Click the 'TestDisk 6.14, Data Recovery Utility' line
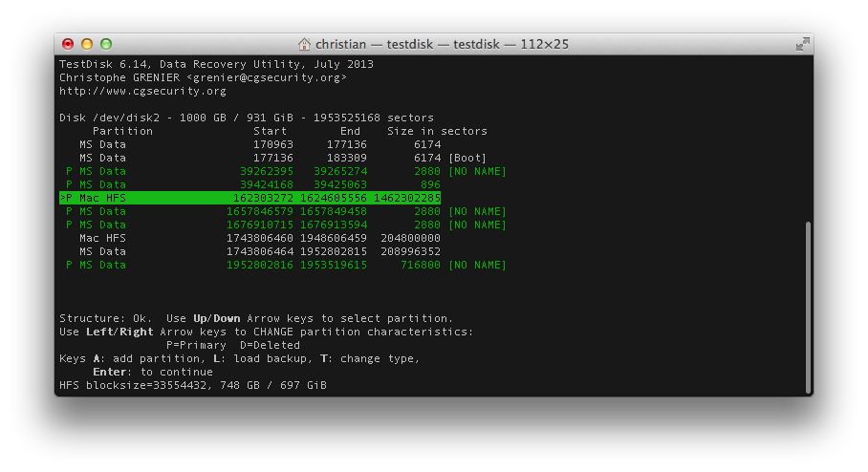 point(216,64)
